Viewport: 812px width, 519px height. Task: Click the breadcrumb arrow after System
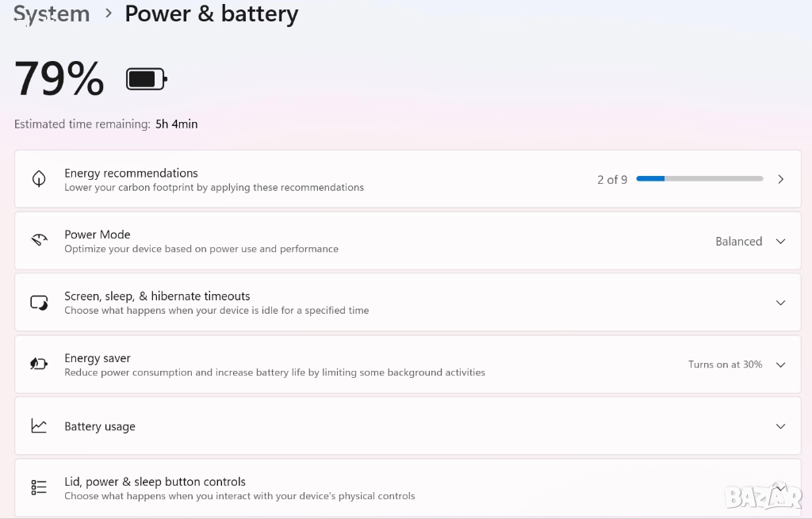click(x=108, y=14)
